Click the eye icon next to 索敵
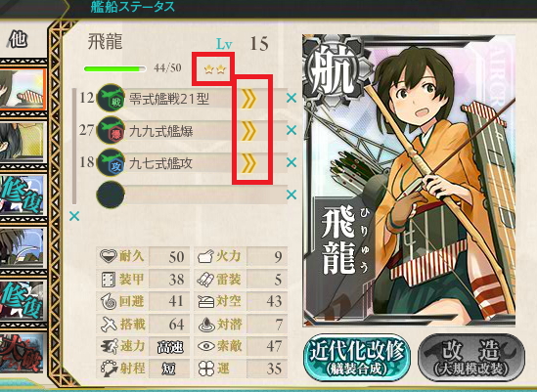This screenshot has height=392, width=537. (x=206, y=346)
